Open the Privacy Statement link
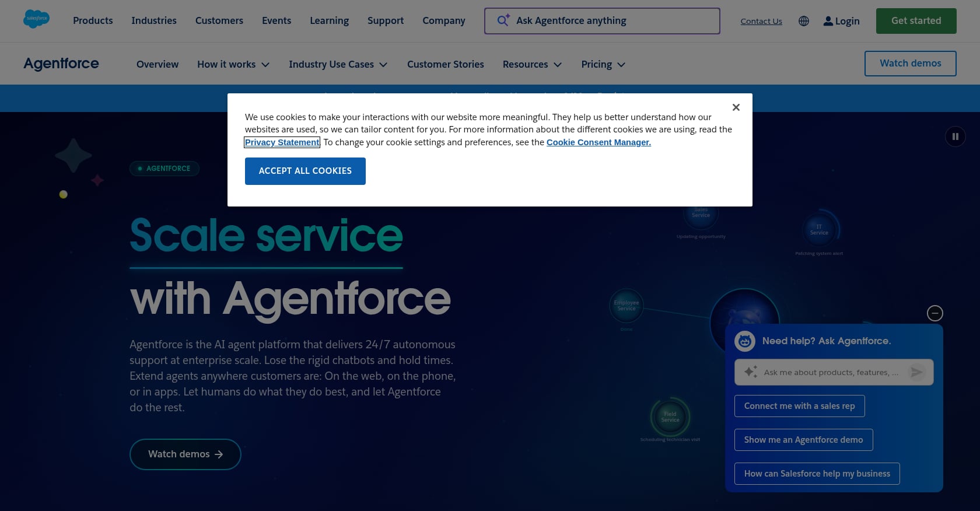 pyautogui.click(x=282, y=142)
